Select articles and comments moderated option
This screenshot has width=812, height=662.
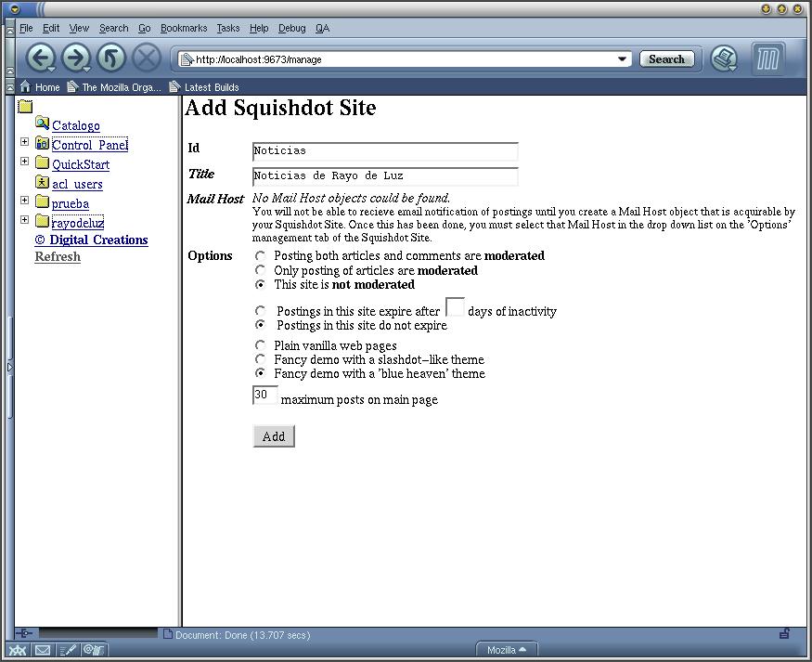click(x=261, y=256)
